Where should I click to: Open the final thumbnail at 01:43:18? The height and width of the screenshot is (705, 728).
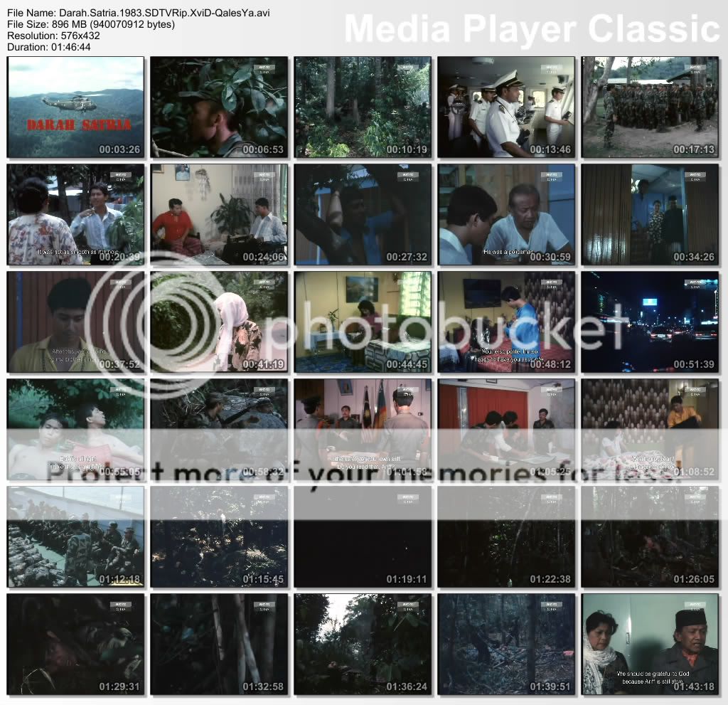(x=650, y=645)
